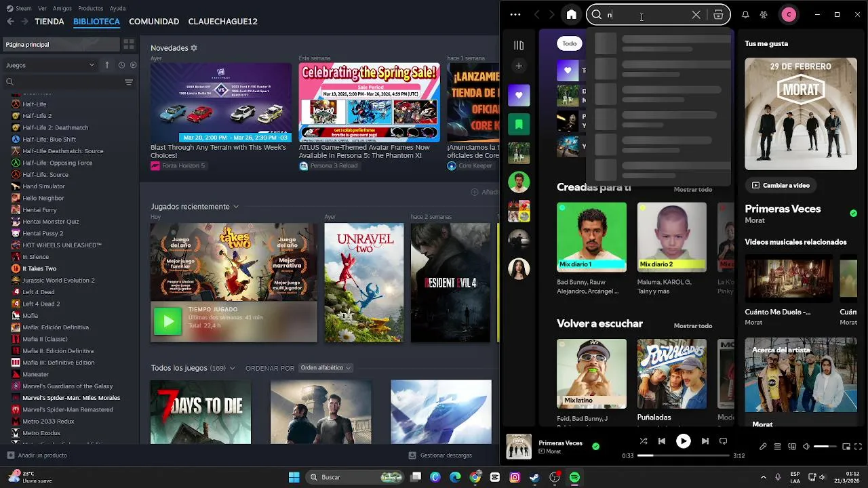The image size is (868, 488).
Task: Expand the Todos los juegos dropdown
Action: click(232, 368)
